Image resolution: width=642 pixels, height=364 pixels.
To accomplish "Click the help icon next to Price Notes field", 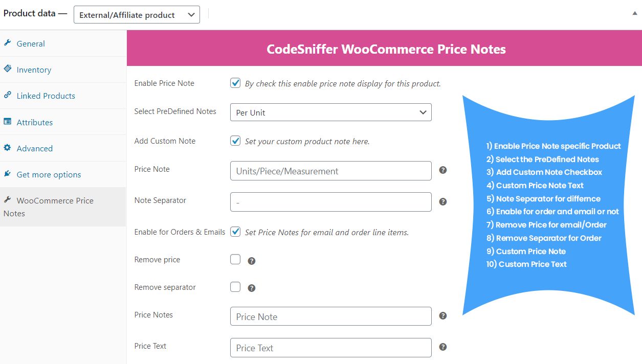I will (x=443, y=315).
